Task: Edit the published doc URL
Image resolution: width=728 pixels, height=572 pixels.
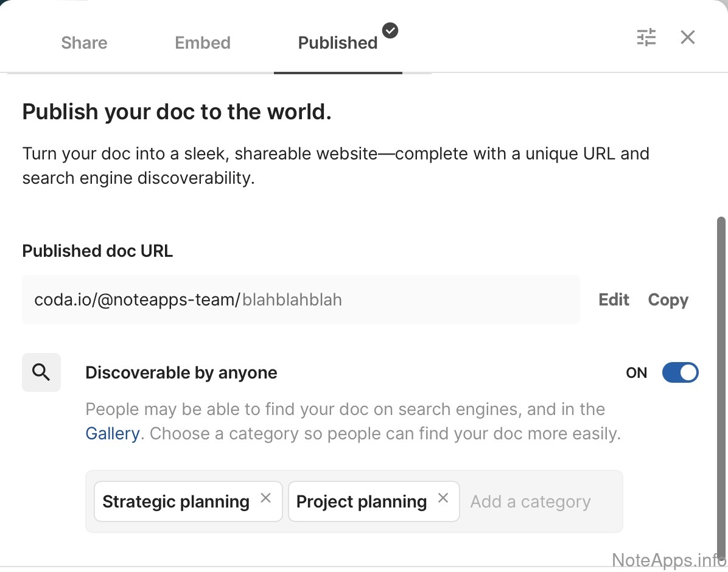Action: coord(614,300)
